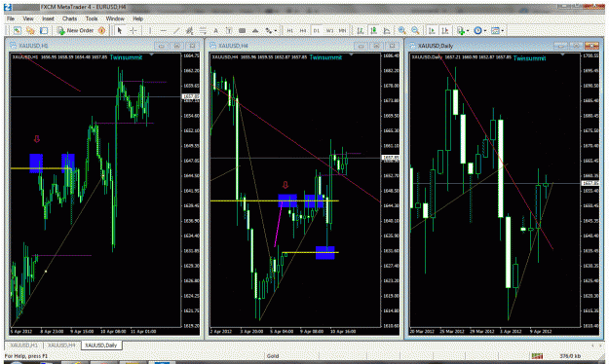Select the yellow horizontal line in H1 chart

point(41,168)
